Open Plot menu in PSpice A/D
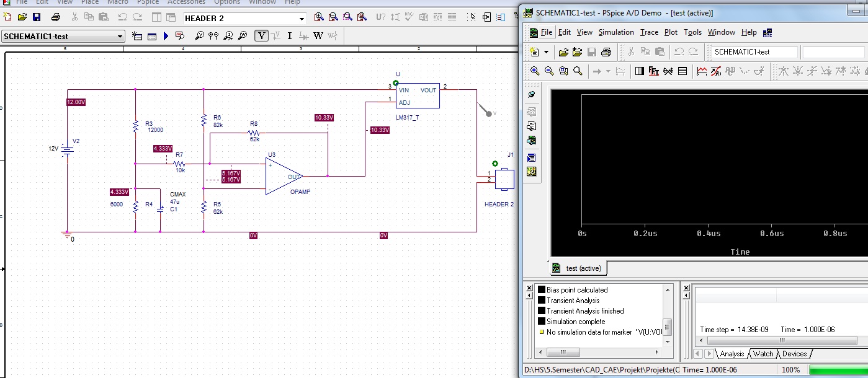The width and height of the screenshot is (868, 378). 671,32
